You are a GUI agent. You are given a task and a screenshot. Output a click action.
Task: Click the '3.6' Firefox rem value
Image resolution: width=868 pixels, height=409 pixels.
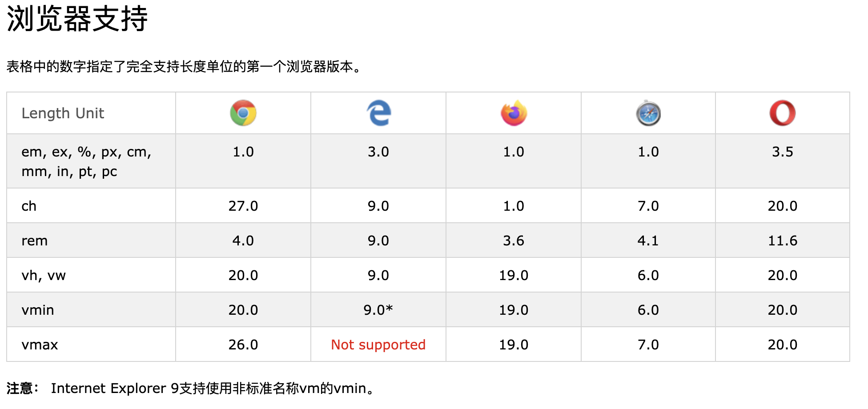point(514,241)
